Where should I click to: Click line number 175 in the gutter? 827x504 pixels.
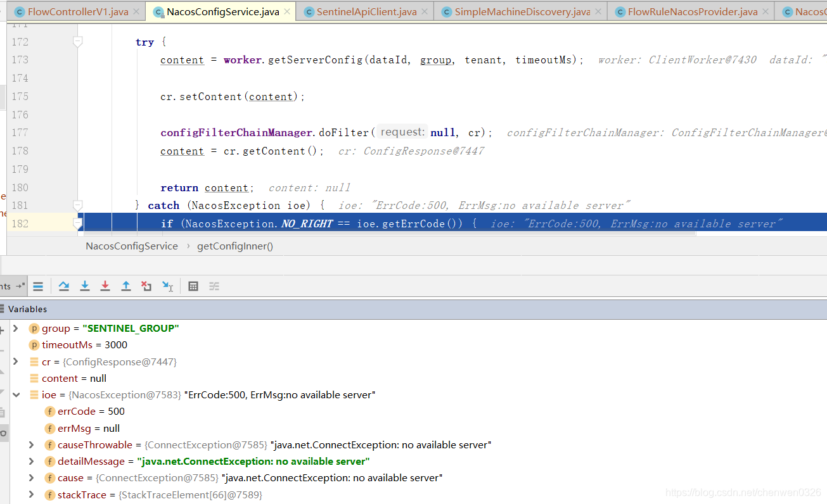(x=20, y=96)
